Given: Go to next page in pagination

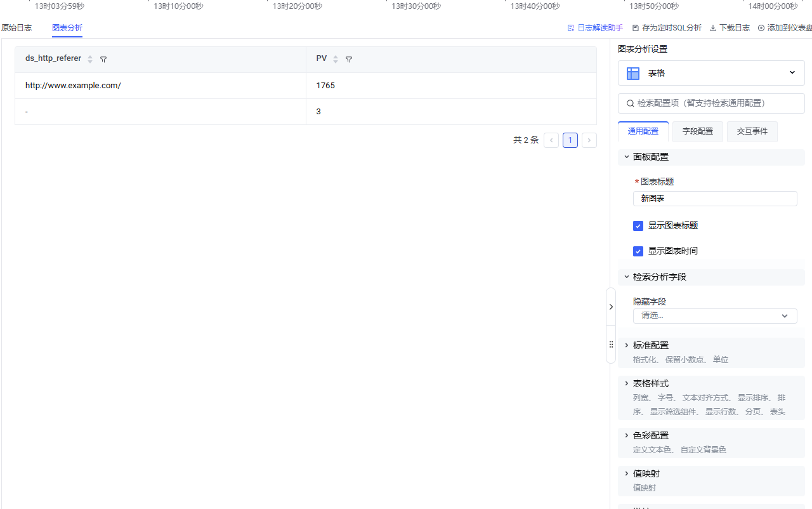Looking at the screenshot, I should coord(589,140).
